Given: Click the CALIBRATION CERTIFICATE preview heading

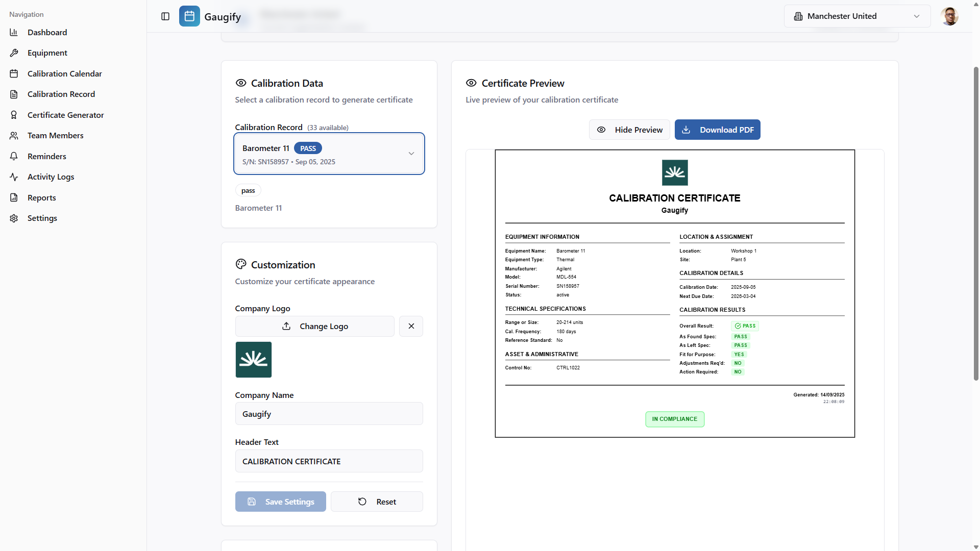Looking at the screenshot, I should (675, 198).
